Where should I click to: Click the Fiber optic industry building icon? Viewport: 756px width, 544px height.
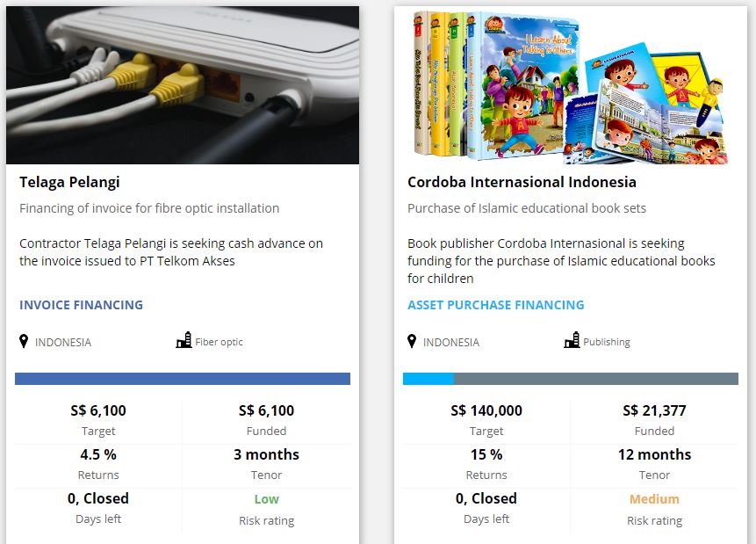184,340
